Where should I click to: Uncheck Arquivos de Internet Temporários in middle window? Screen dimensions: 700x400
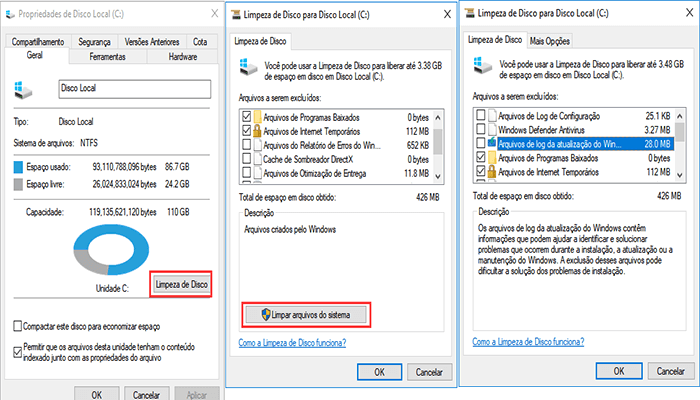coord(246,131)
